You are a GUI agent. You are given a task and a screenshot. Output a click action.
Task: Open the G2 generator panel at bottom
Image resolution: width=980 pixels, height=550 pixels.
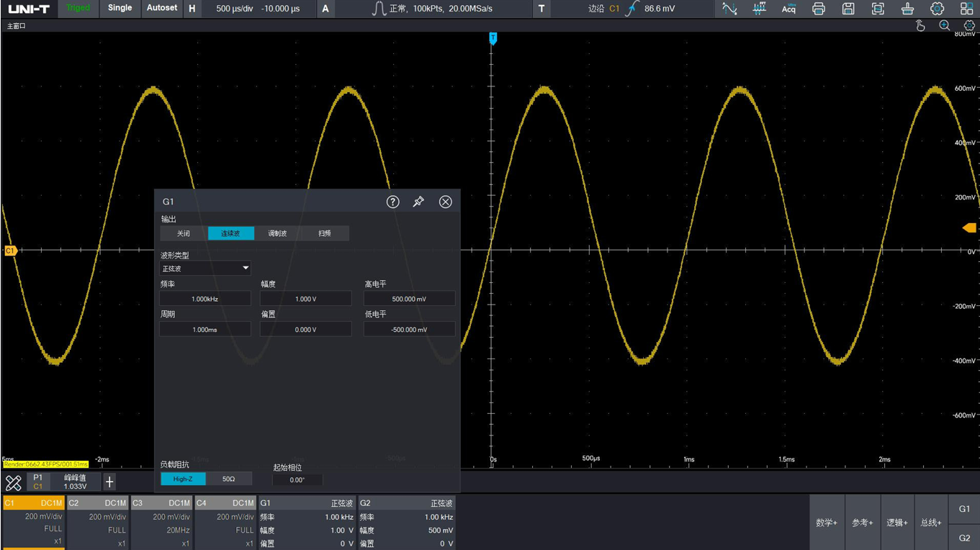point(407,523)
